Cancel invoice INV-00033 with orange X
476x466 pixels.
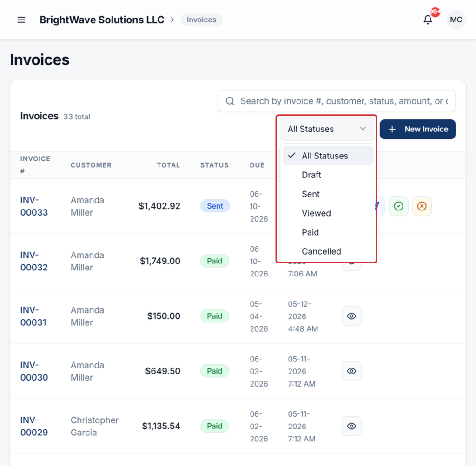pyautogui.click(x=422, y=206)
